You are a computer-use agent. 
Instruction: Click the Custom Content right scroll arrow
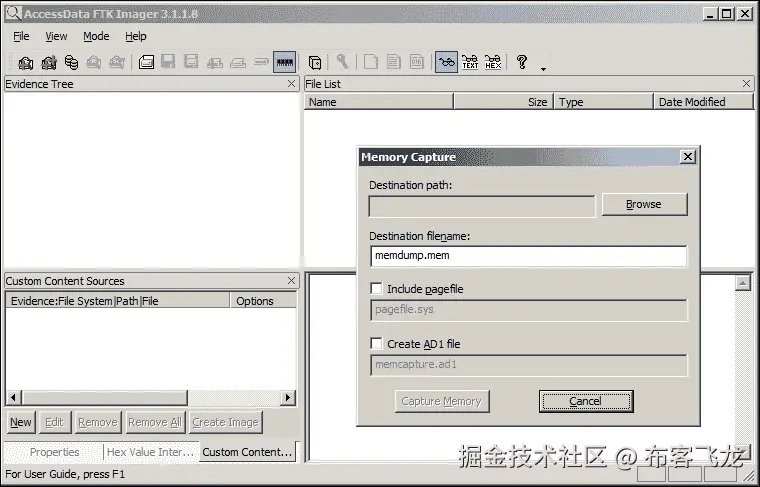(288, 398)
